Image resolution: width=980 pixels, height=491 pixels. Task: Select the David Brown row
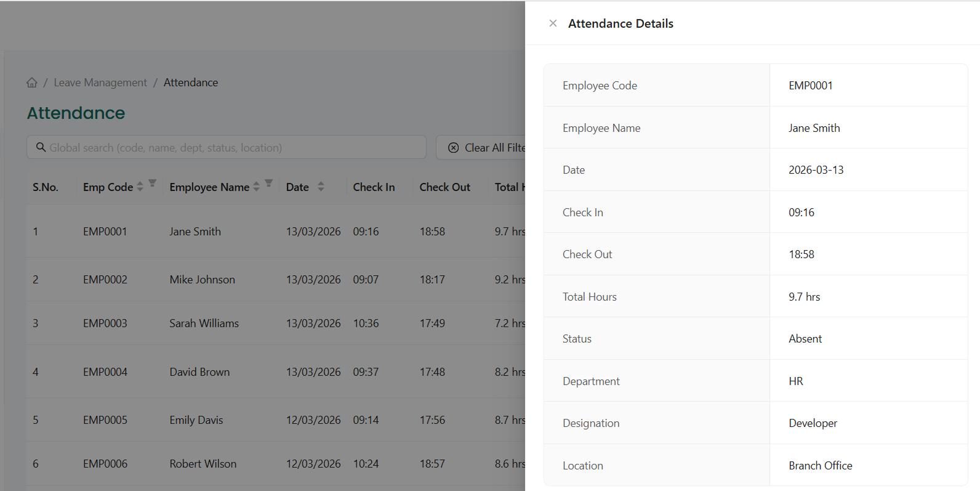pyautogui.click(x=199, y=372)
